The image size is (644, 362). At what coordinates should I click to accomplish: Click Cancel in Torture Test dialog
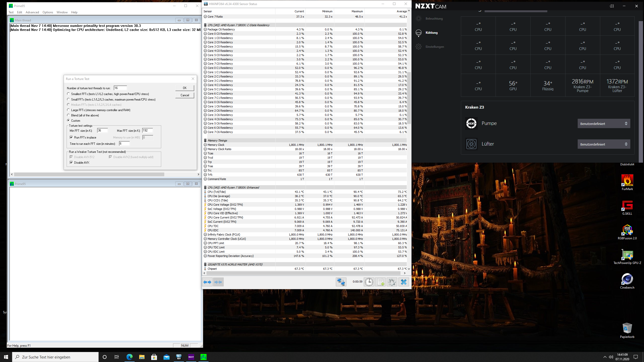(185, 95)
